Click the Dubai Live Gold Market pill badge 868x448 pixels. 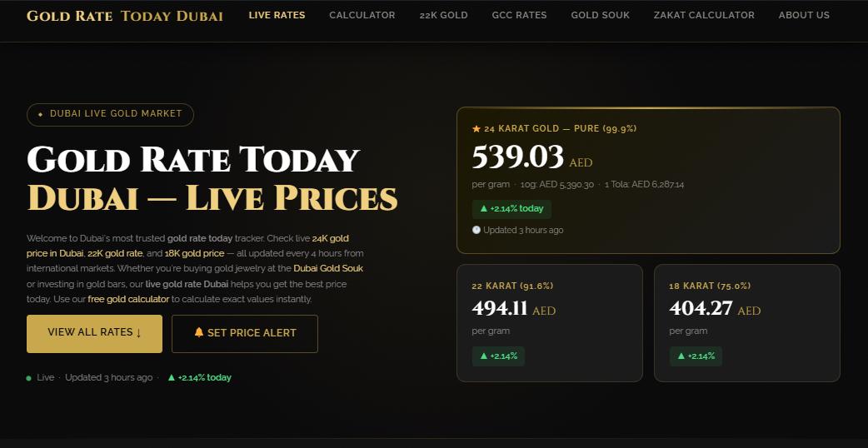[x=110, y=114]
